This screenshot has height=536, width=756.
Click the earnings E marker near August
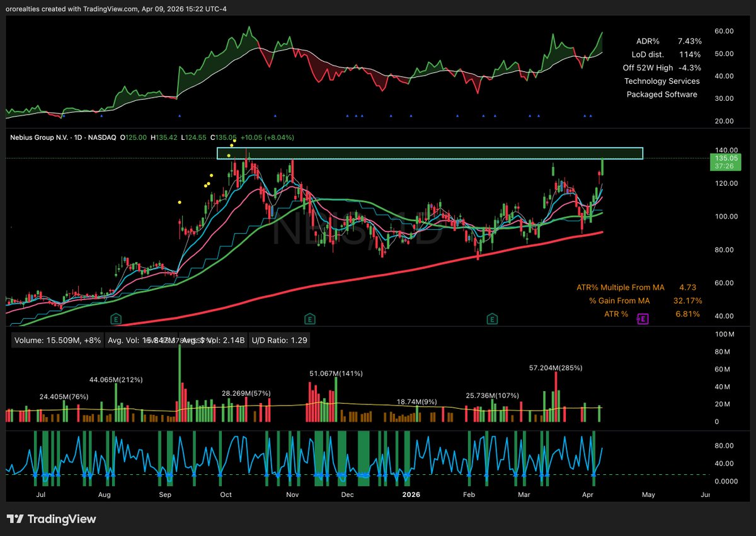click(115, 318)
